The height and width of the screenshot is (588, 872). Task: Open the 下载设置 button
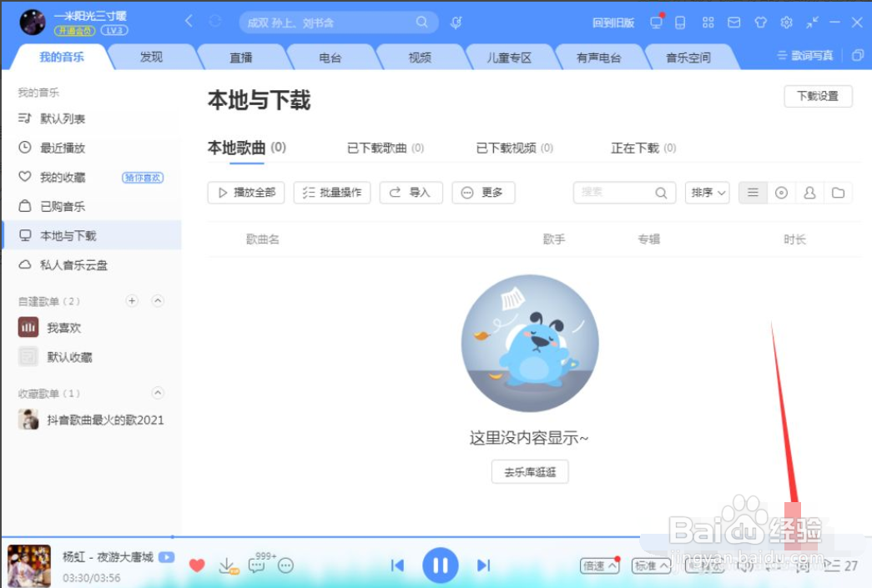click(818, 96)
